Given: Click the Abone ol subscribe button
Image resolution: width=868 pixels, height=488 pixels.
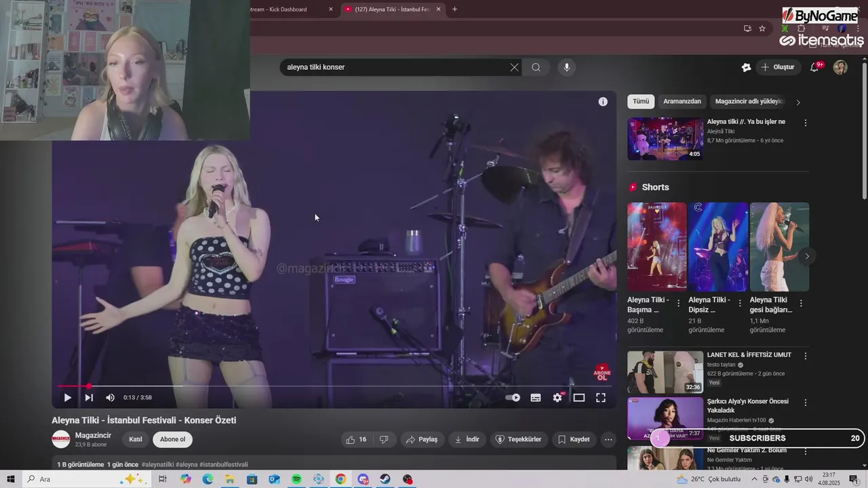Looking at the screenshot, I should 172,439.
